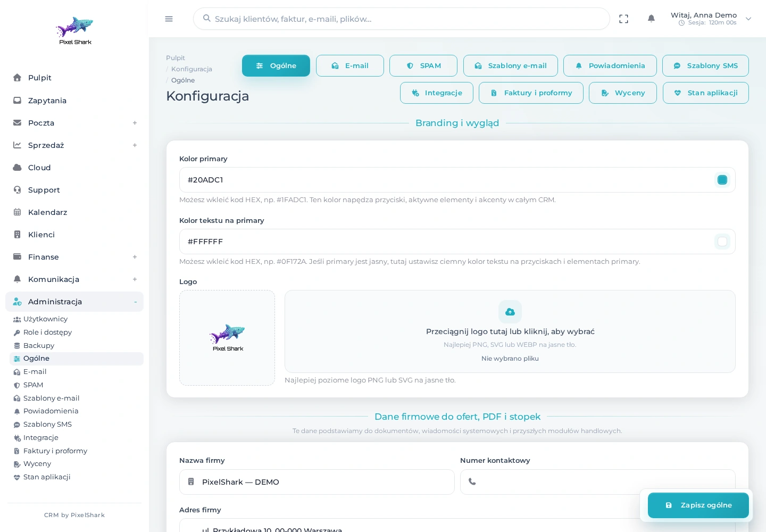
Task: Click Pulpit breadcrumb link
Action: coord(176,58)
